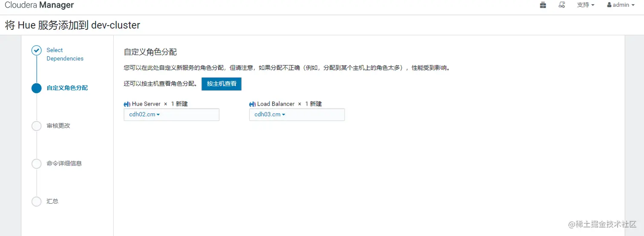Open the running commands icon
This screenshot has height=236, width=644.
562,5
